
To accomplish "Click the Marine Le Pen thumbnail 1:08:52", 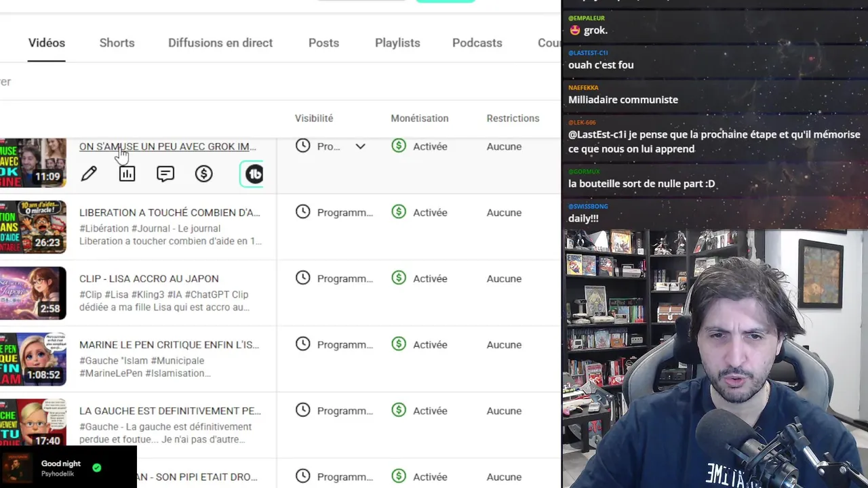I will (x=33, y=359).
